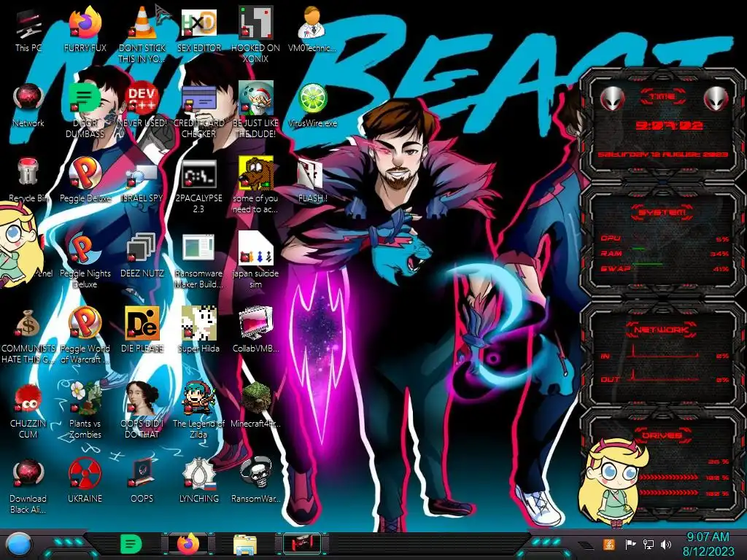Click the right alien head in the gadget
Screen dimensions: 747x560
pyautogui.click(x=716, y=99)
